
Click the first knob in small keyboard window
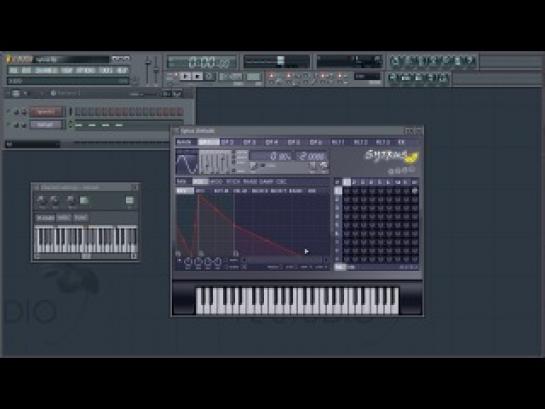click(41, 200)
